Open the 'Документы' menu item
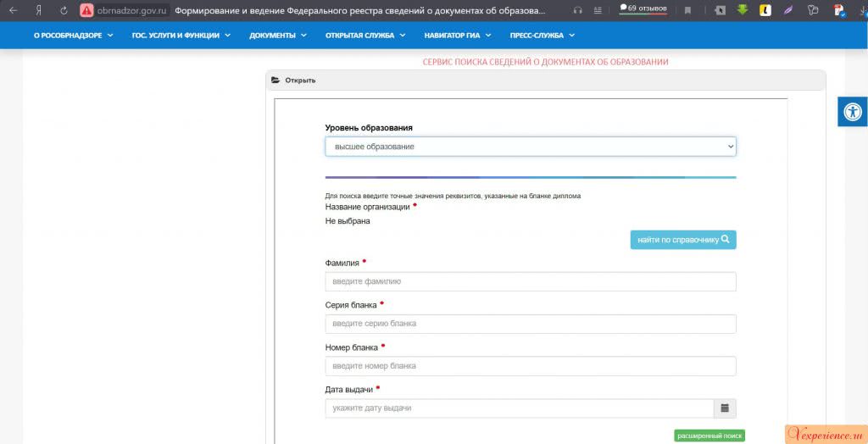This screenshot has height=444, width=868. [x=278, y=36]
